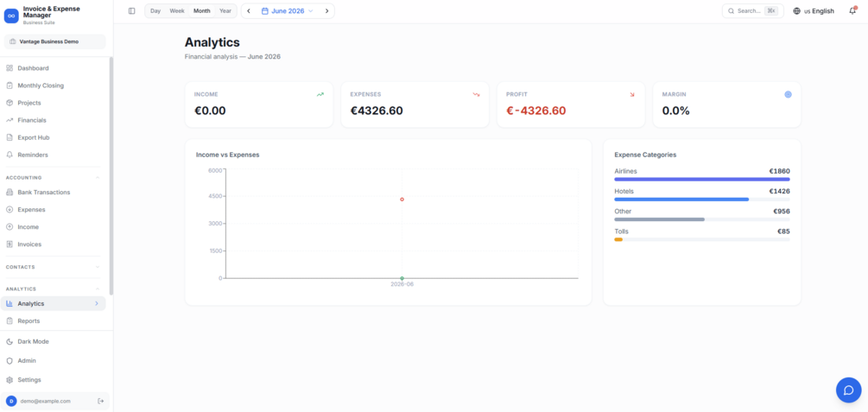Click the Margin card blue icon
This screenshot has height=412, width=868.
pos(789,95)
